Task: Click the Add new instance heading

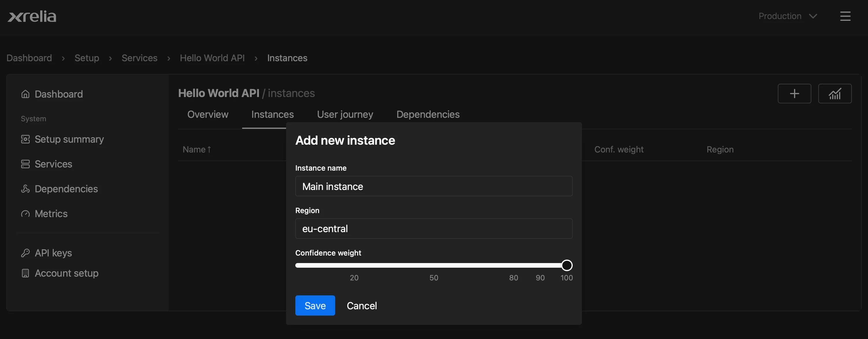Action: [345, 140]
